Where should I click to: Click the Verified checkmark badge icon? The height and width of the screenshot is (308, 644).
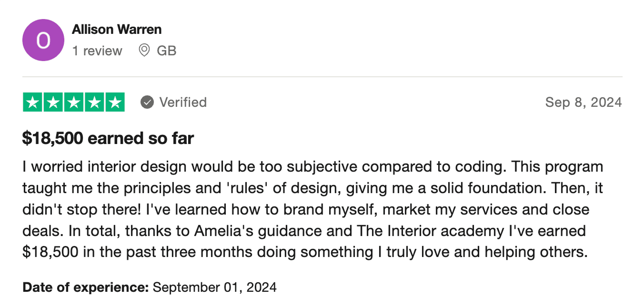click(147, 102)
